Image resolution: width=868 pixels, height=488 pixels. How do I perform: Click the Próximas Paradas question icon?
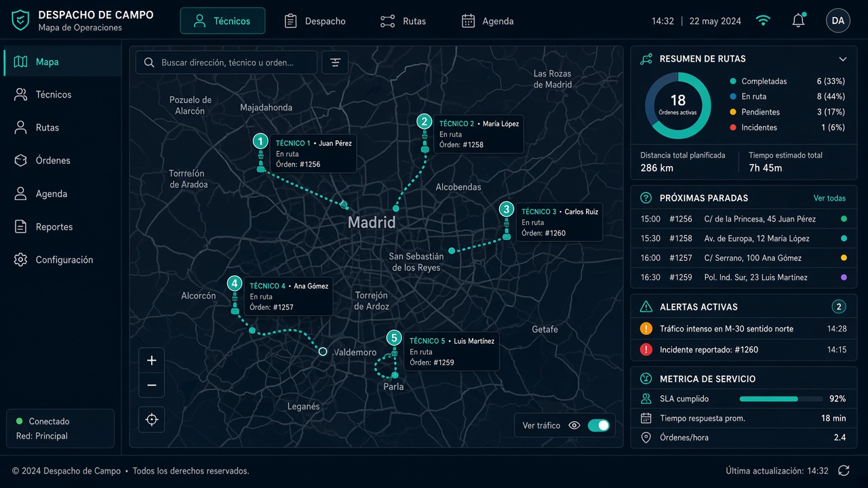click(646, 198)
